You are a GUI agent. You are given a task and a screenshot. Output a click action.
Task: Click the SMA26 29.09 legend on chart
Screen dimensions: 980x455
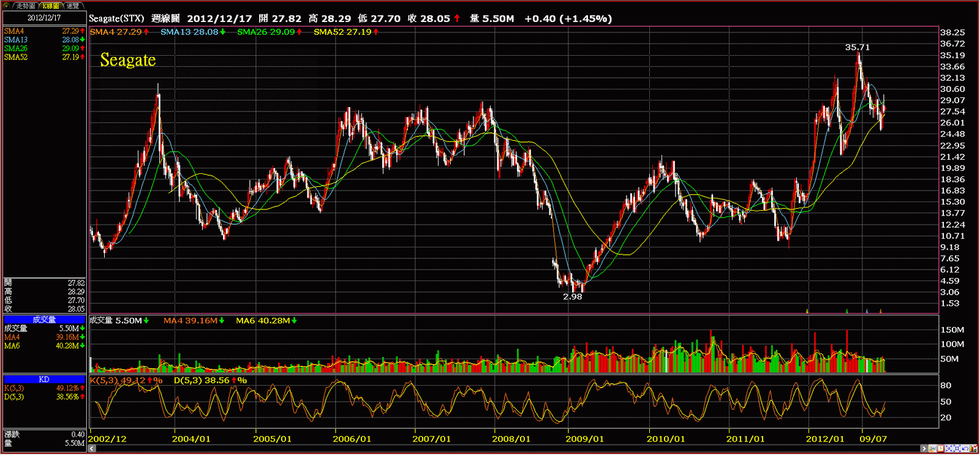pyautogui.click(x=269, y=32)
